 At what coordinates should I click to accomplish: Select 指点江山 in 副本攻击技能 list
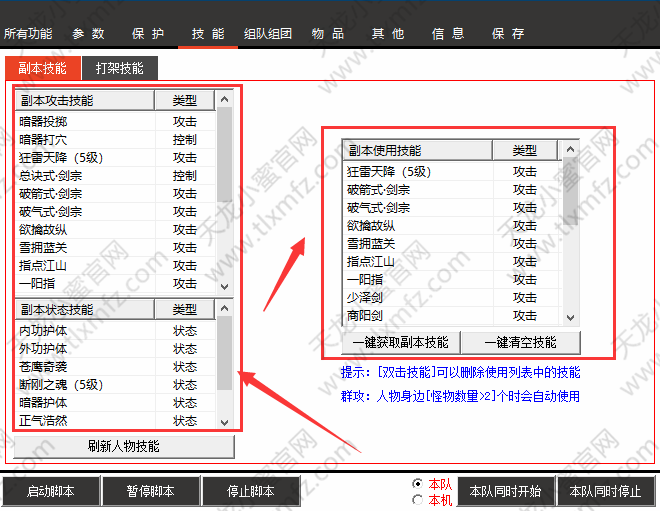pos(115,266)
